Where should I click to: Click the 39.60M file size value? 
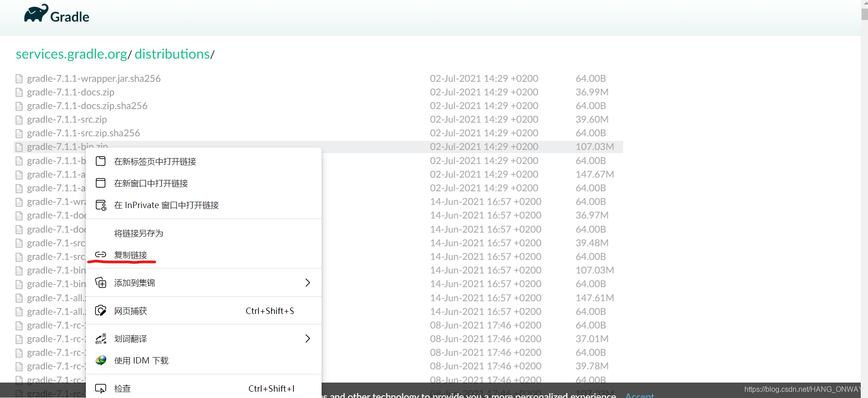tap(592, 119)
